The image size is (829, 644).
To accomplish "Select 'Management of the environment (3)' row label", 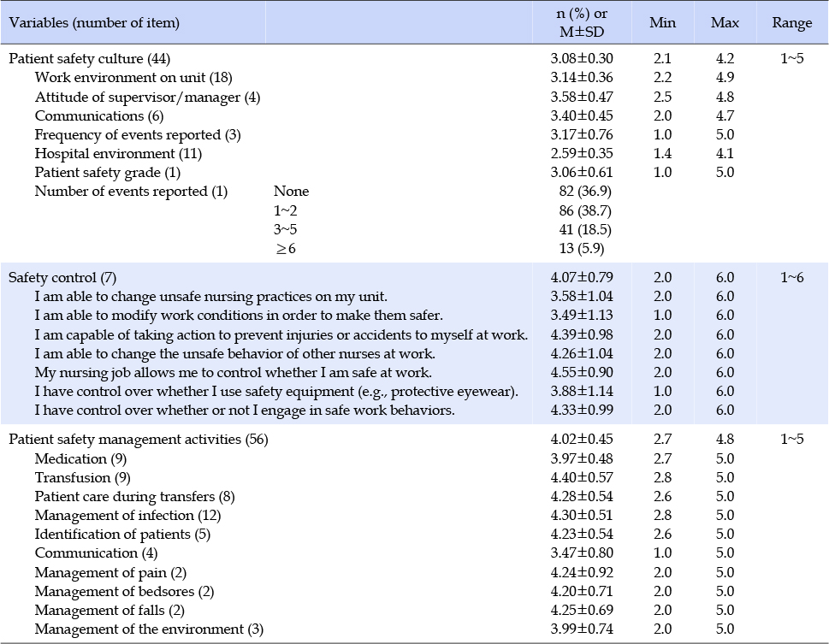I will pos(149,629).
